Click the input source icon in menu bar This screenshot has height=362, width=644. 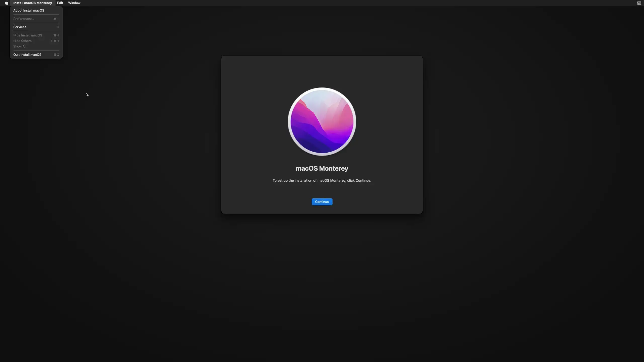click(x=639, y=3)
